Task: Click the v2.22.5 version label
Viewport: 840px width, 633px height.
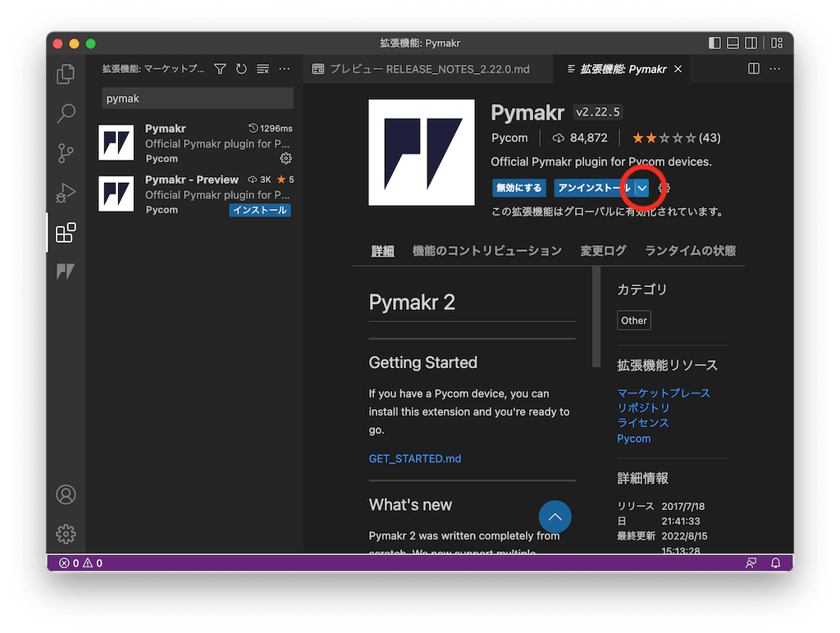Action: click(597, 112)
